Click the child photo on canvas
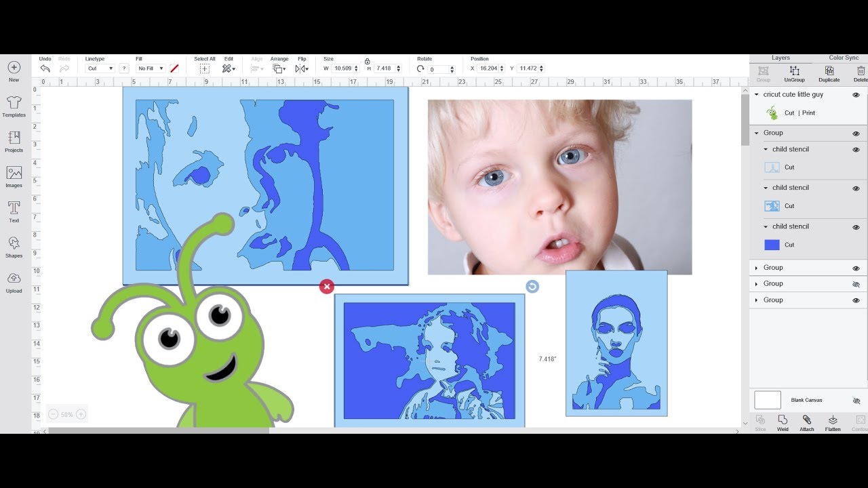868x488 pixels. 559,187
